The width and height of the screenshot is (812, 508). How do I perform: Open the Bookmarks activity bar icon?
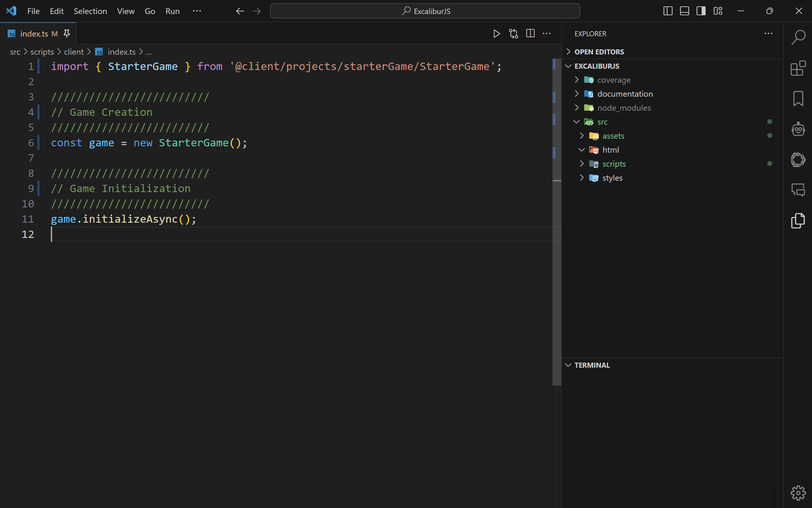(798, 99)
